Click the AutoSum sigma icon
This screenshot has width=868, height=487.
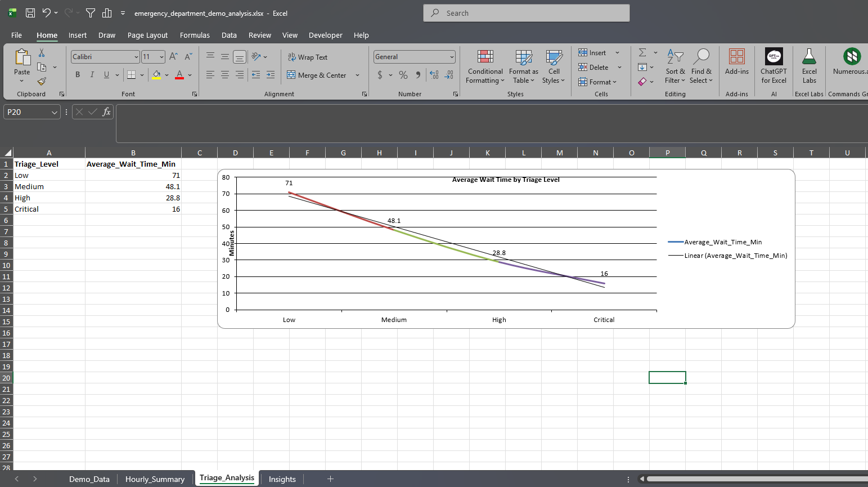tap(642, 52)
